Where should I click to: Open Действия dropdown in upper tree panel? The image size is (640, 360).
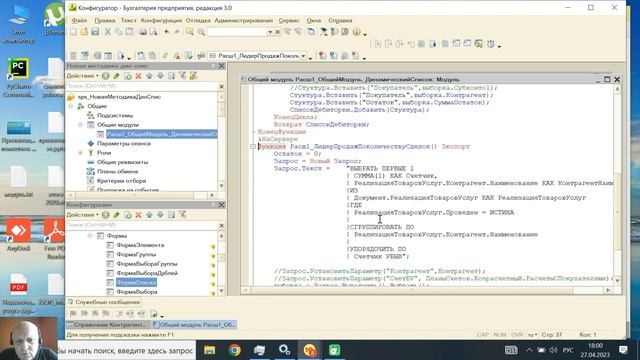[x=82, y=76]
